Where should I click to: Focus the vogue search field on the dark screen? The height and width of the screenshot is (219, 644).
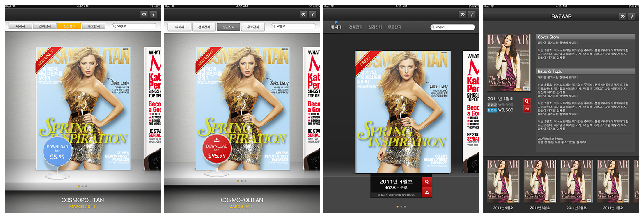click(453, 27)
